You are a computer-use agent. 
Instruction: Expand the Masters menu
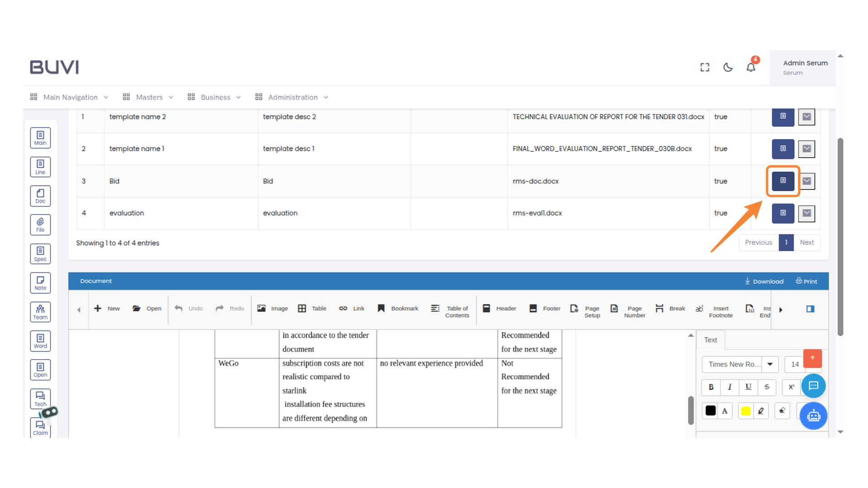(x=148, y=97)
